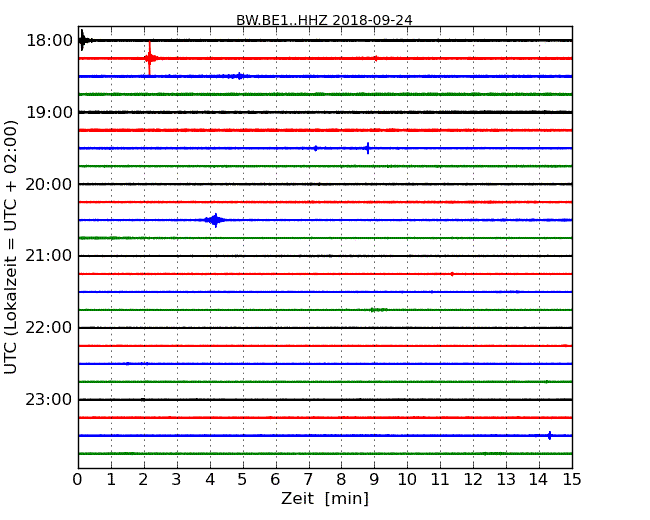Click x-axis tick label 9

tap(374, 480)
